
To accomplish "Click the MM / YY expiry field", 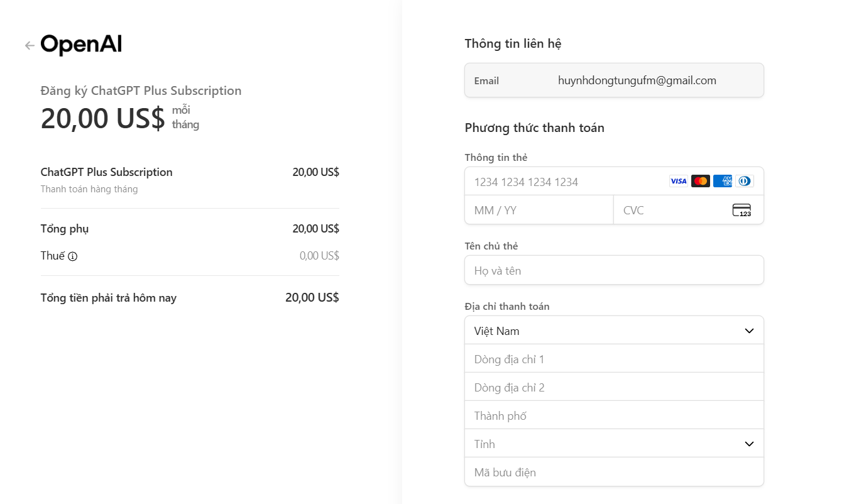I will (539, 210).
